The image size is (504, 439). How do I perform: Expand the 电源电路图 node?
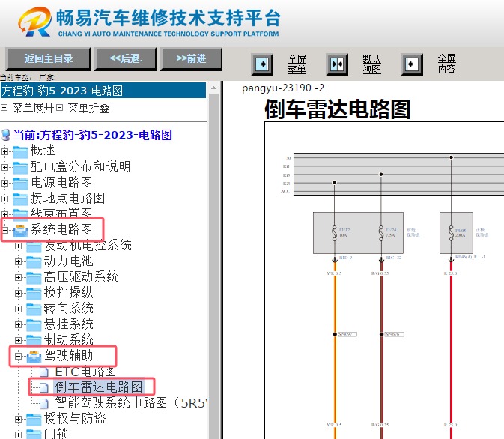tap(4, 183)
